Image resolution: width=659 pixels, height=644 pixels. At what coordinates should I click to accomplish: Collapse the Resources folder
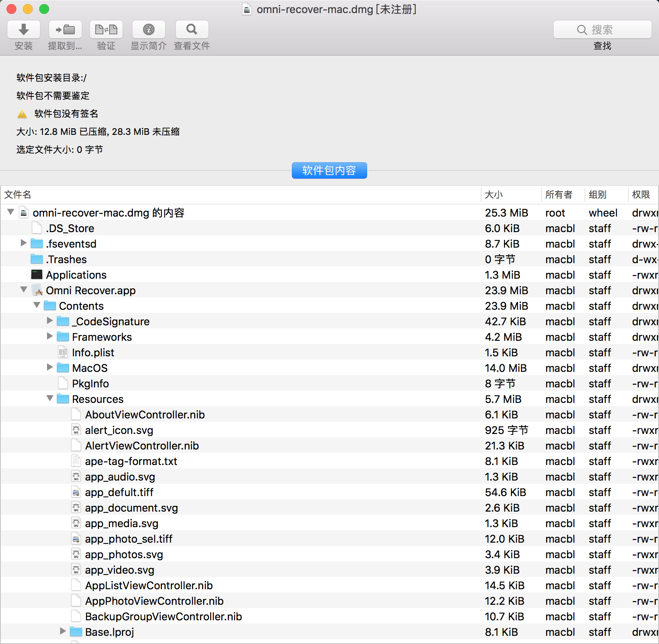[x=50, y=398]
